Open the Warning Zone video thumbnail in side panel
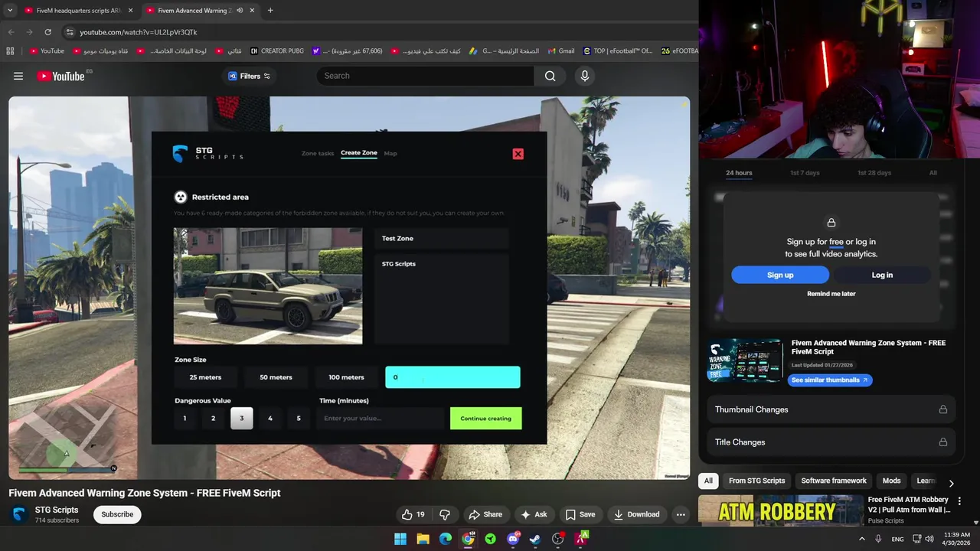Image resolution: width=980 pixels, height=551 pixels. point(744,360)
